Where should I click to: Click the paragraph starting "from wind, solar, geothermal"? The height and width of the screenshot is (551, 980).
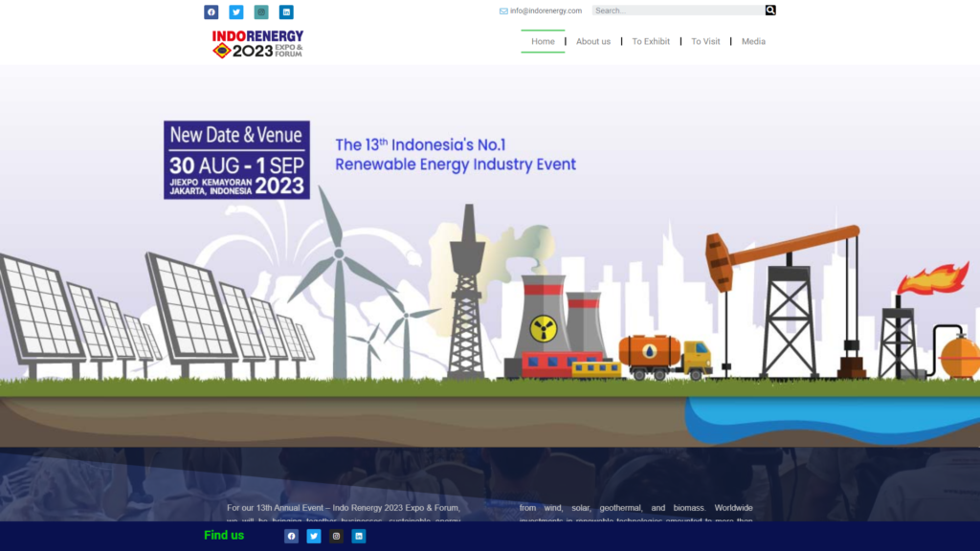635,513
